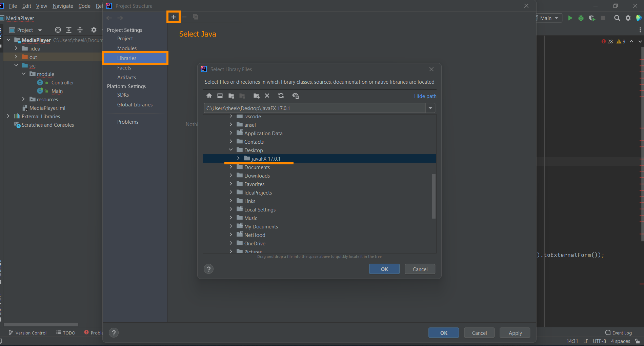Open the path history dropdown arrow
The height and width of the screenshot is (346, 644).
point(430,108)
